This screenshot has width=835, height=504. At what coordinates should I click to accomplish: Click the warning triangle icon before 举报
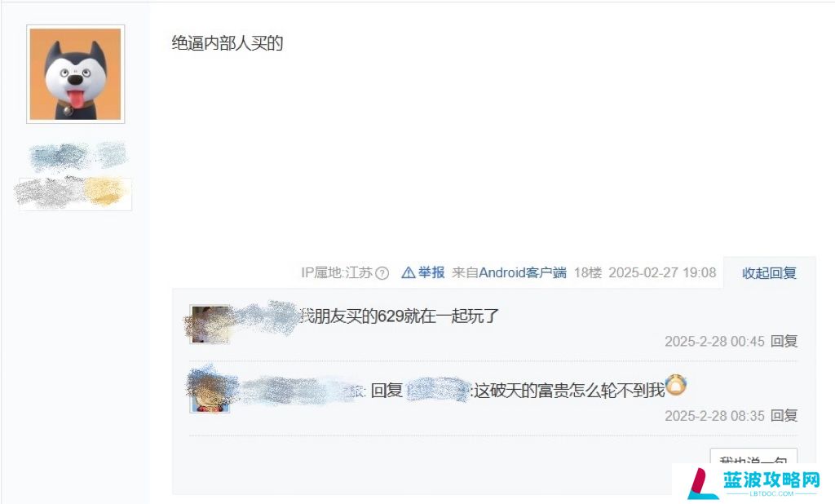coord(408,272)
